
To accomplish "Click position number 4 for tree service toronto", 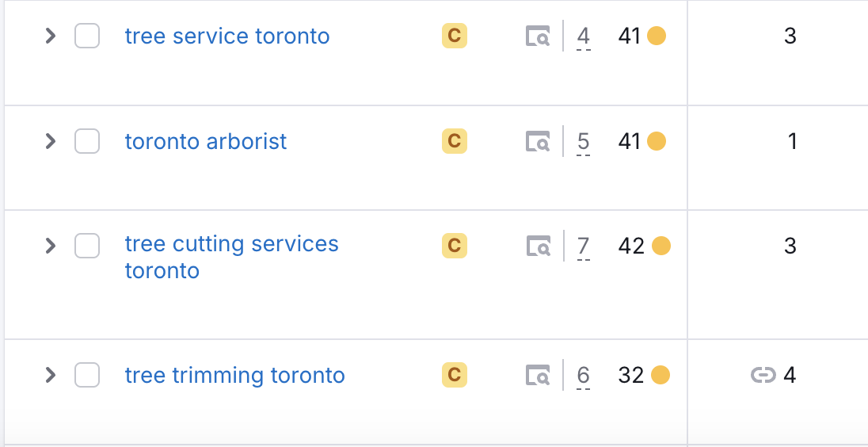I will click(584, 36).
